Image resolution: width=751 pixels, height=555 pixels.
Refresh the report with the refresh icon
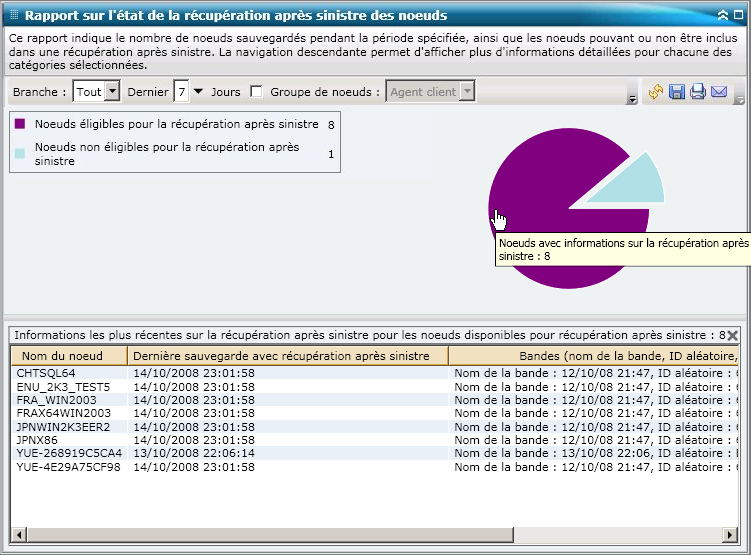(656, 91)
